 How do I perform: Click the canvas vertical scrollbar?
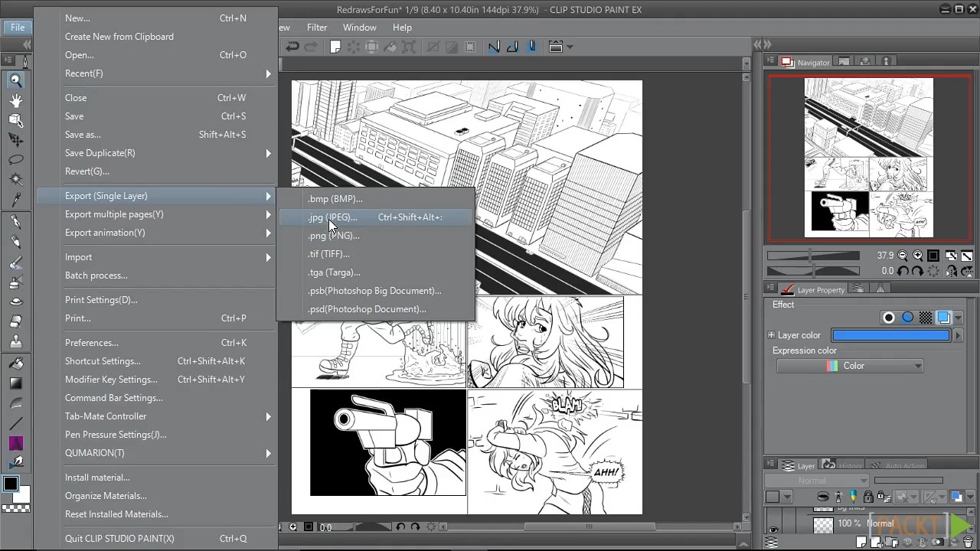747,296
